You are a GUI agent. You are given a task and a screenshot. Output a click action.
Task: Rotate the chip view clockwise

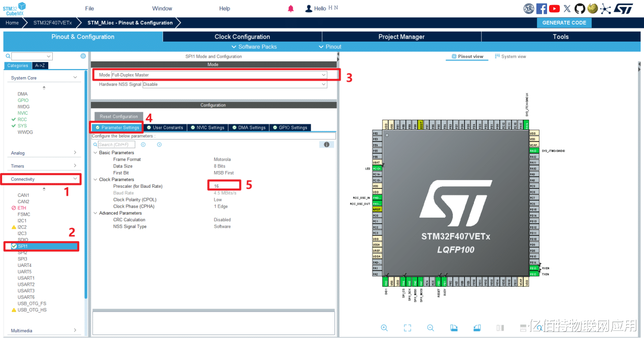[x=454, y=328]
